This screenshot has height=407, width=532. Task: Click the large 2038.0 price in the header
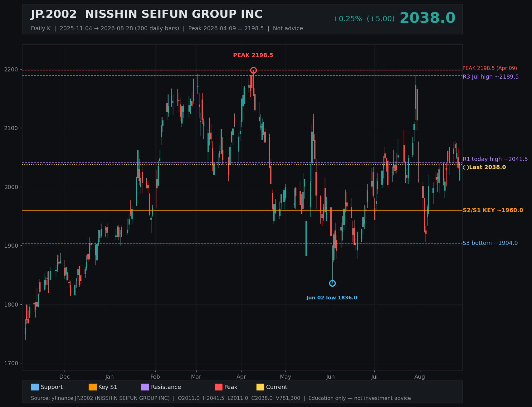pyautogui.click(x=427, y=18)
